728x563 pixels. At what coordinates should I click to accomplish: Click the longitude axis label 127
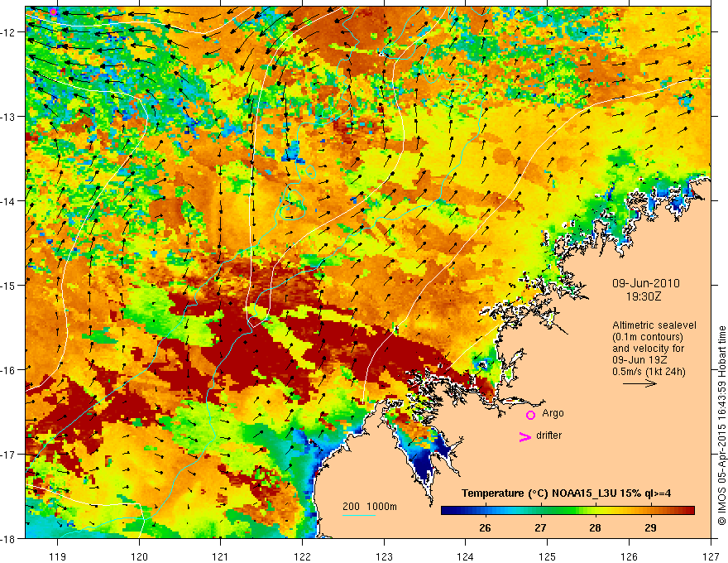(711, 556)
